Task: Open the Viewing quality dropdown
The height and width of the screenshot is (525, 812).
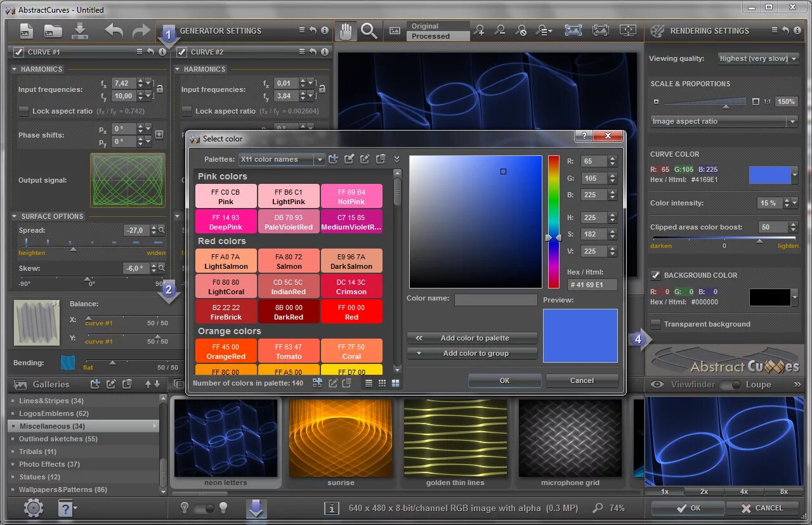Action: pyautogui.click(x=758, y=58)
